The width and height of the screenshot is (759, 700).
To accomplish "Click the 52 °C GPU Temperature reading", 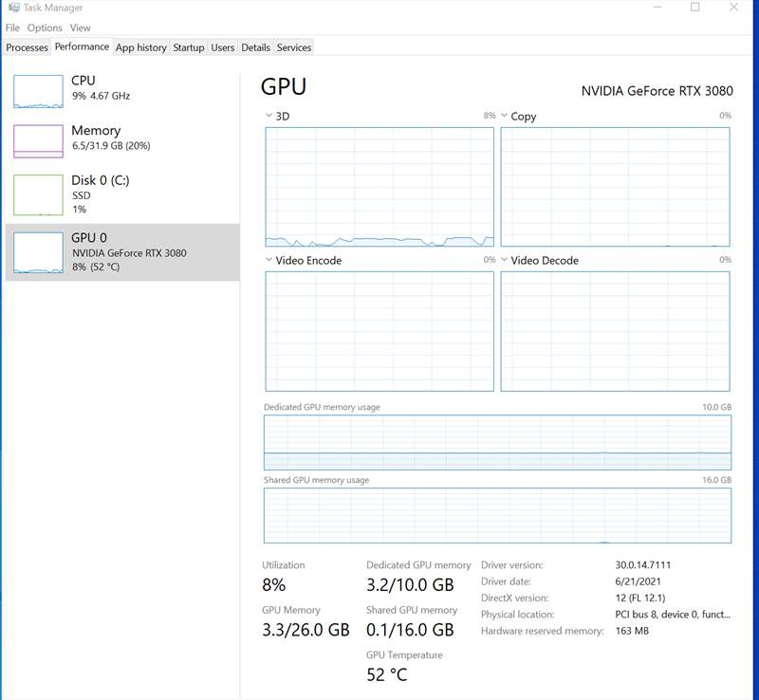I will coord(387,674).
